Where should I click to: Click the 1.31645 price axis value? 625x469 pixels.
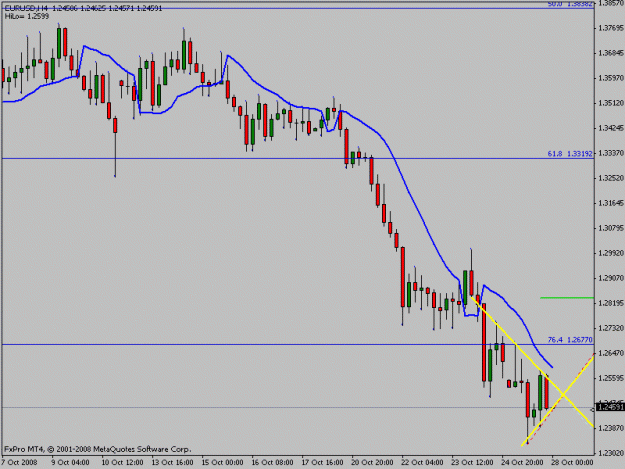(x=611, y=203)
